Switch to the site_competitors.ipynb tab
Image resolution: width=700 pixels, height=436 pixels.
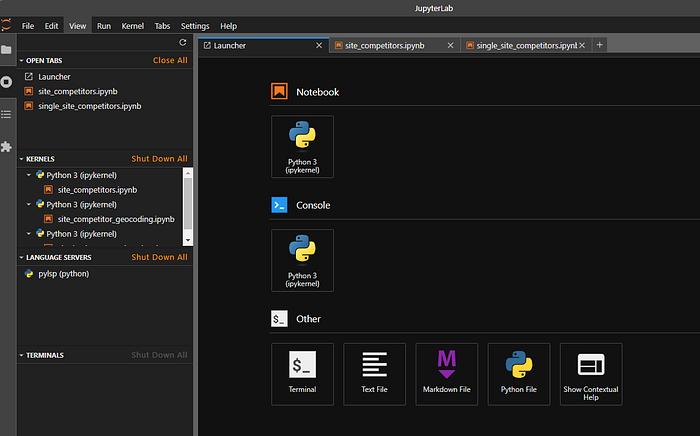395,46
